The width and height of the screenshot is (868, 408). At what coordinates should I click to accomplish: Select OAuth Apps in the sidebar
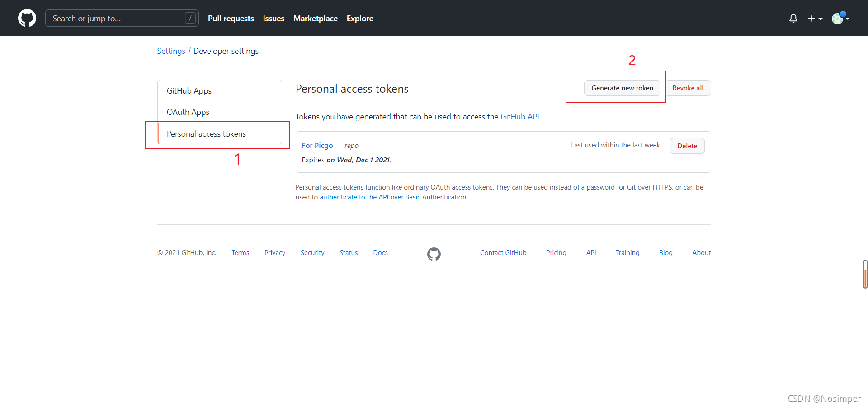(220, 112)
